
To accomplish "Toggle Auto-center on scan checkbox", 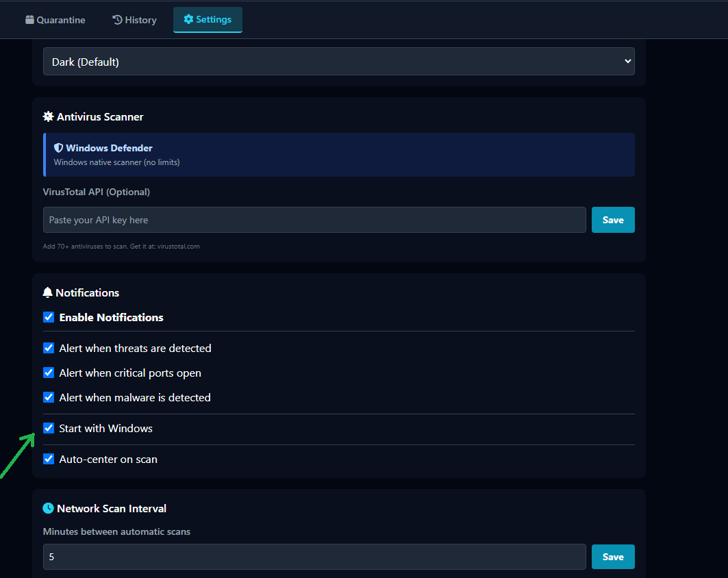I will (49, 459).
